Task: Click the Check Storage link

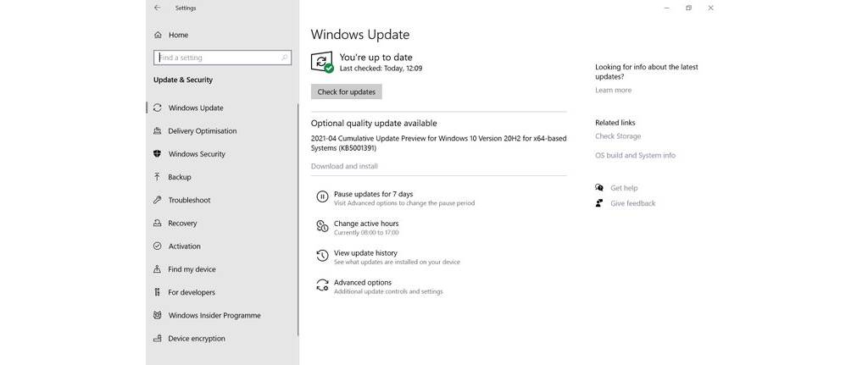Action: [x=618, y=136]
